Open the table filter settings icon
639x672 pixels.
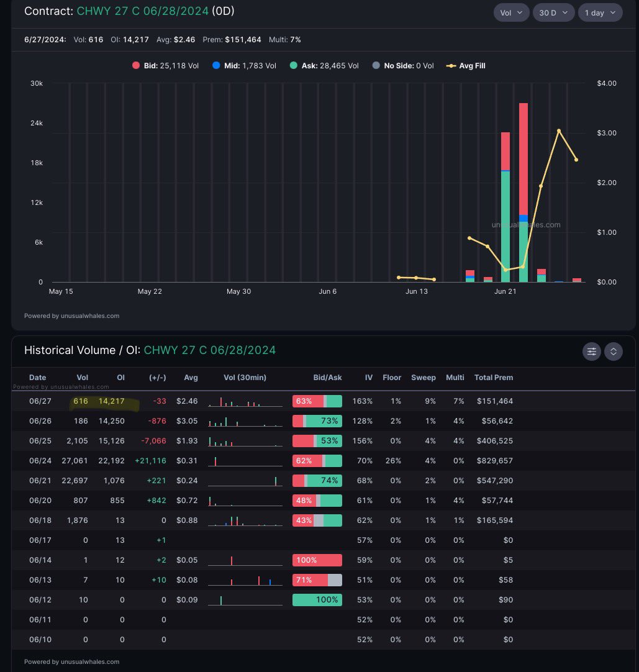point(591,352)
